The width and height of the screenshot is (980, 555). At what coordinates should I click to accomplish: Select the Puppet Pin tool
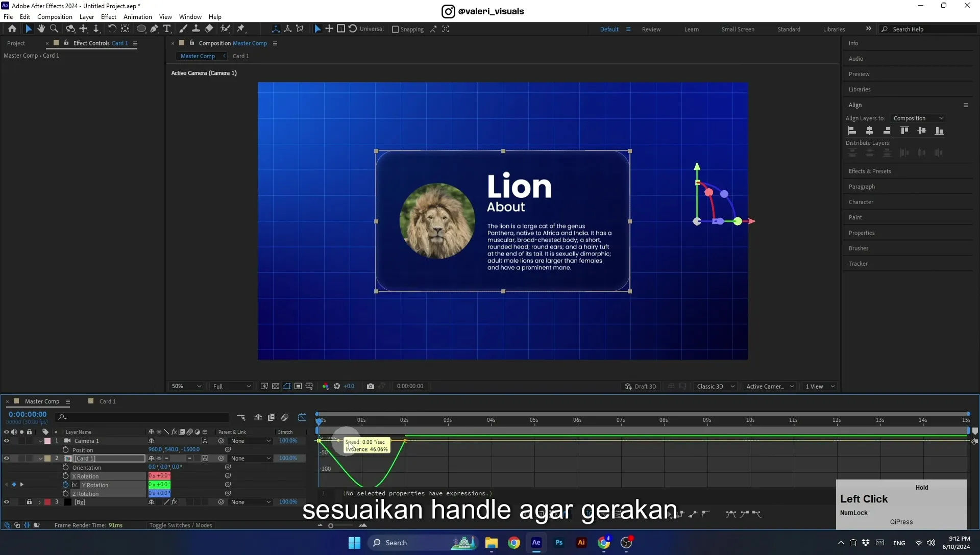(x=241, y=29)
